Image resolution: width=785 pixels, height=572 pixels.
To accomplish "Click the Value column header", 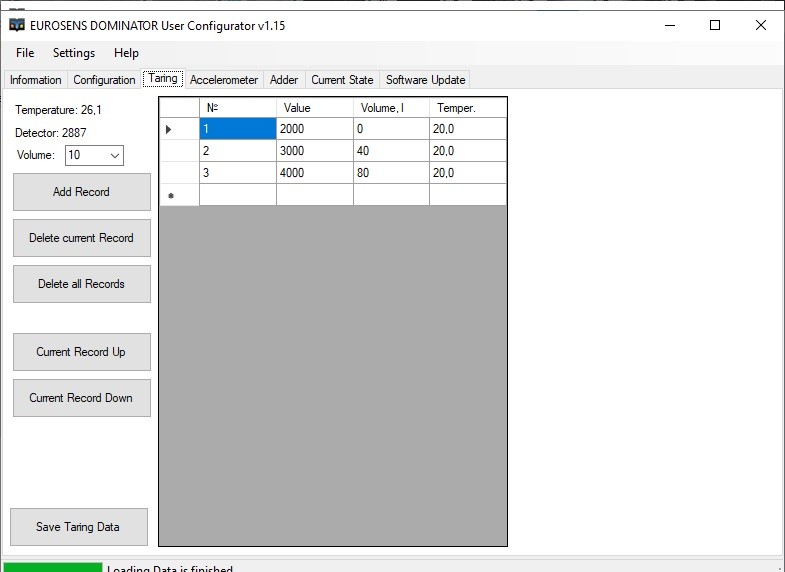I will coord(315,108).
